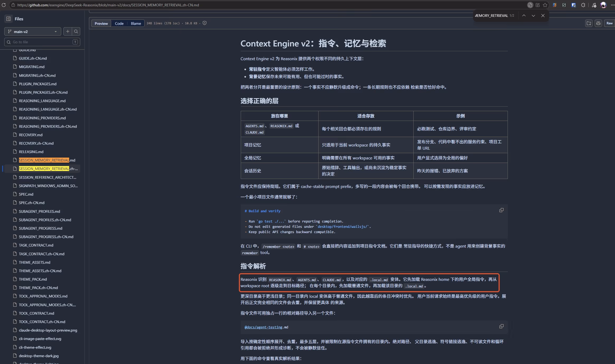Go to previous find match
Screen dimensions: 615x364
click(x=524, y=16)
